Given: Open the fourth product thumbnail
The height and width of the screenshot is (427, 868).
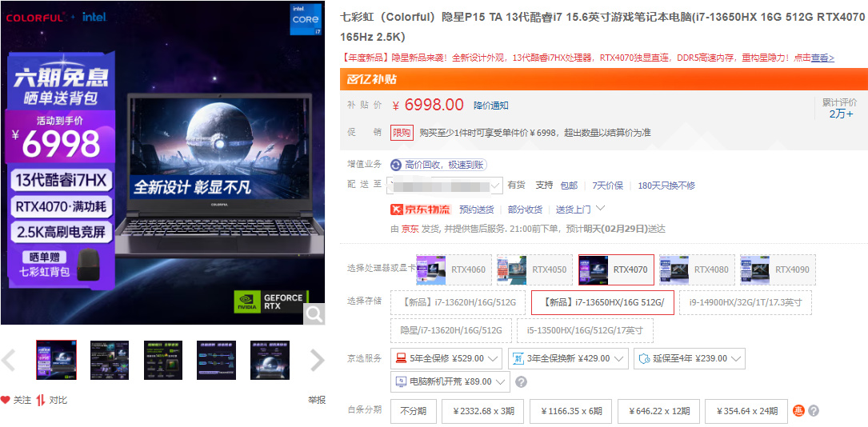Looking at the screenshot, I should tap(217, 360).
